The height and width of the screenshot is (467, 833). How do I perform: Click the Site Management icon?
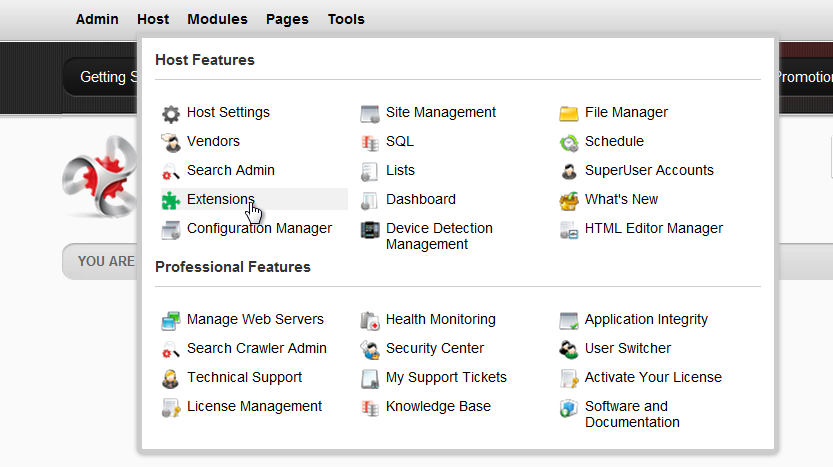click(370, 114)
